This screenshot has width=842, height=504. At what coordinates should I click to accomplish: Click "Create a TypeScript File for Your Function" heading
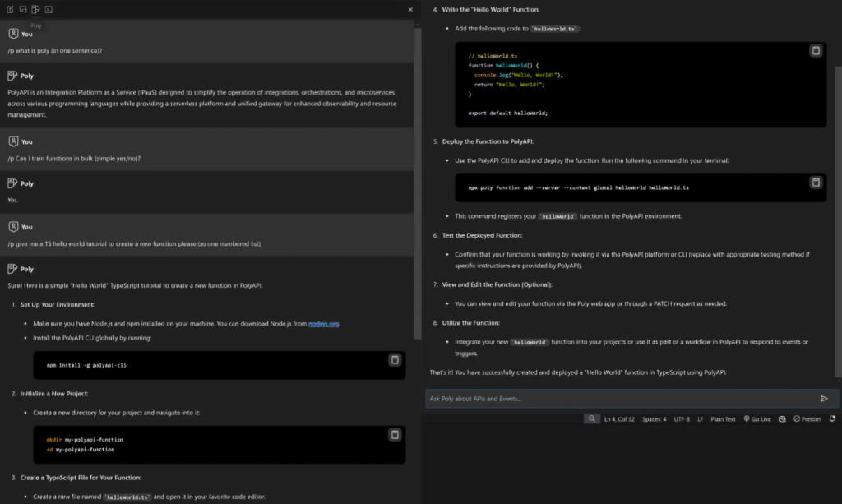click(81, 477)
